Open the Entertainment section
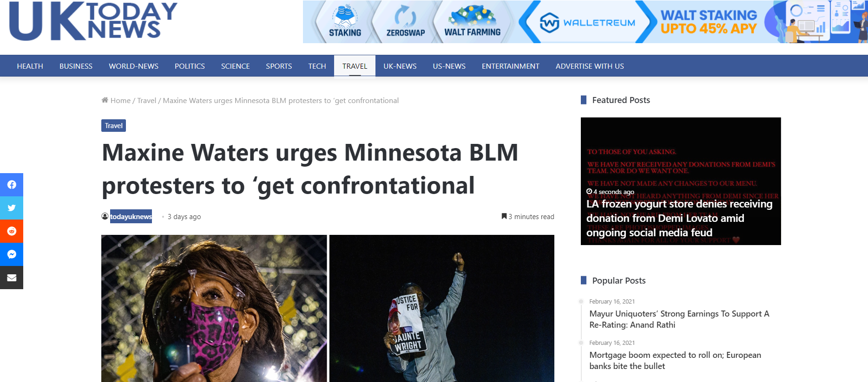Screen dimensions: 868x382 click(x=511, y=66)
